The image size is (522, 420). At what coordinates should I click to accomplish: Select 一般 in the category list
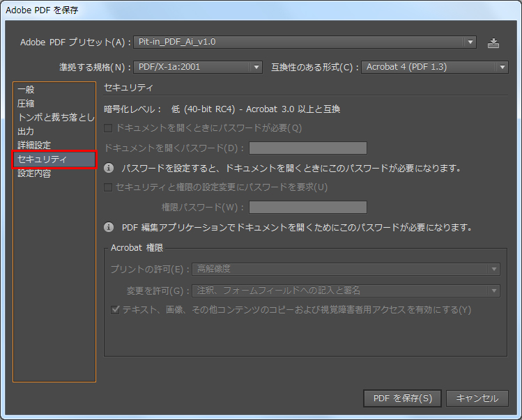(x=26, y=89)
